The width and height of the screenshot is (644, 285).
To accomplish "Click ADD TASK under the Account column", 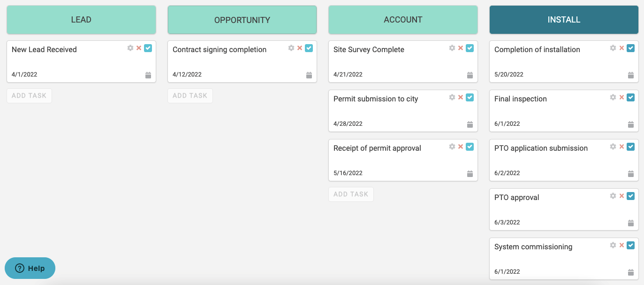I will (351, 194).
